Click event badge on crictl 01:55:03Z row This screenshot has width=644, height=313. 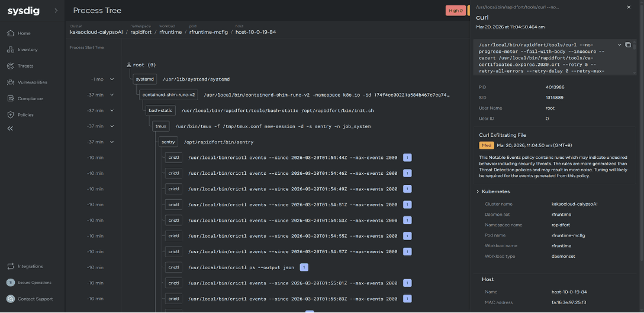[407, 299]
